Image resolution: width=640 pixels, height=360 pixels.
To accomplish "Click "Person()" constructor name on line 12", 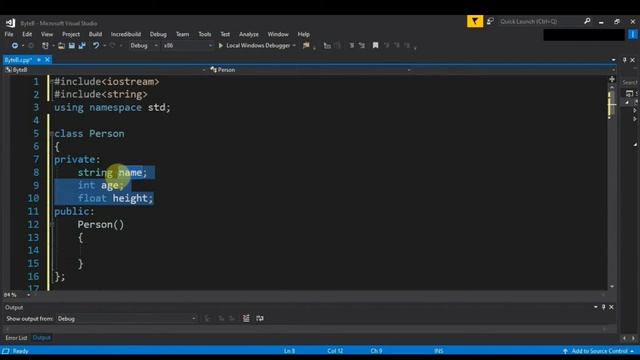I will [x=100, y=225].
